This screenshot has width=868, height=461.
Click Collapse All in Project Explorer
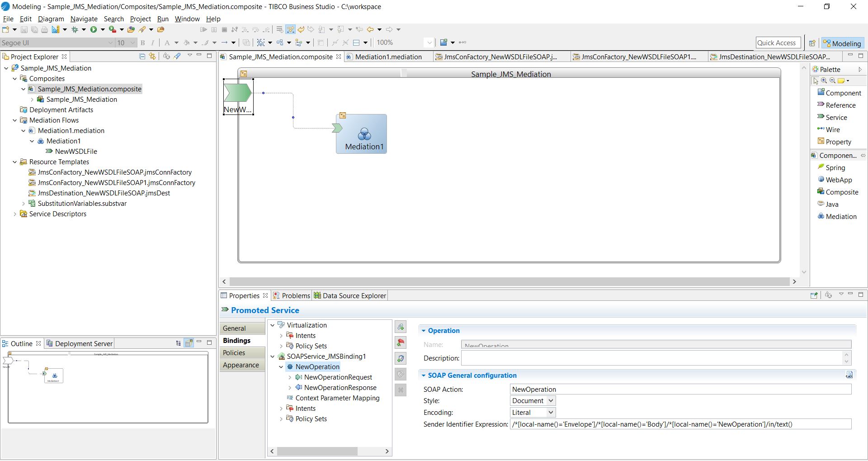[x=142, y=57]
